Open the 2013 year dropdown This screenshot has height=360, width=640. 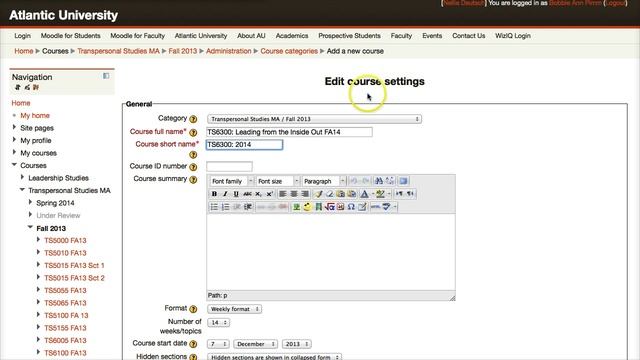[296, 344]
